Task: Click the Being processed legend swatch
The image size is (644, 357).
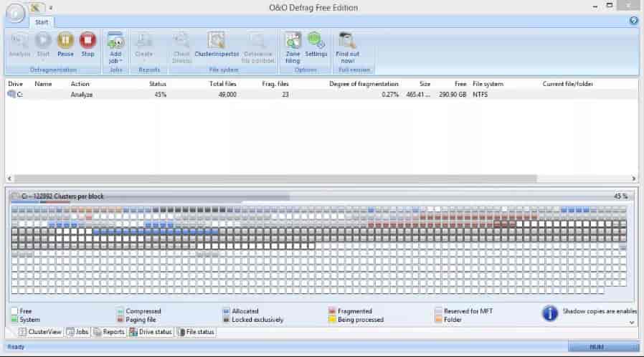Action: click(x=332, y=319)
